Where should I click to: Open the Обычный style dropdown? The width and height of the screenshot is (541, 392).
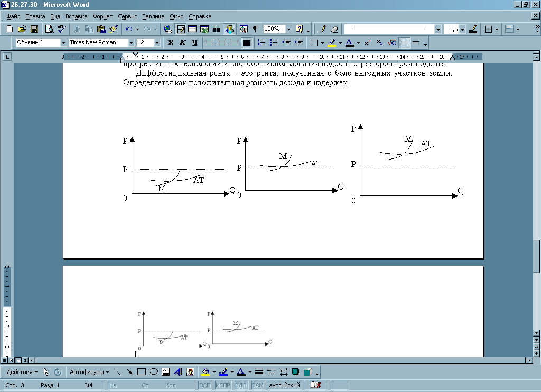[x=64, y=42]
